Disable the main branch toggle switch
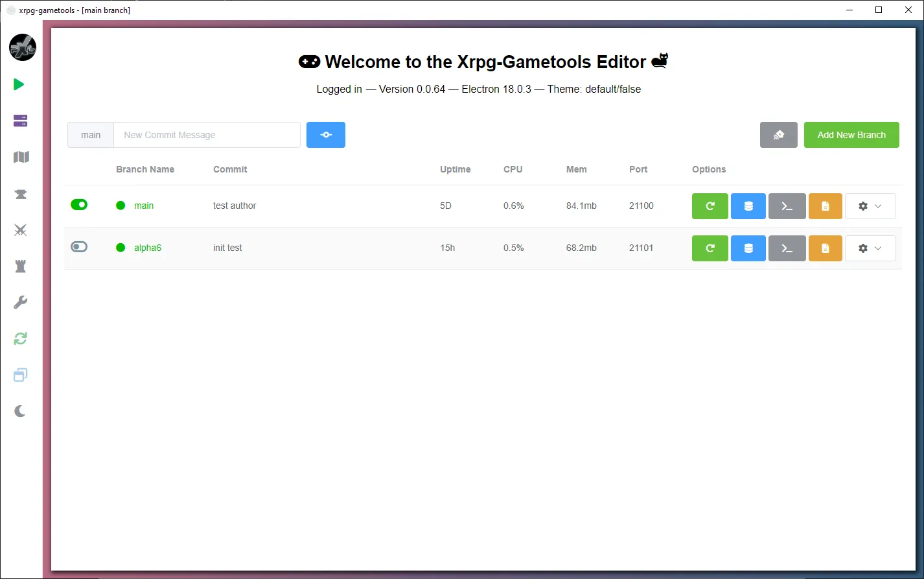 coord(78,204)
